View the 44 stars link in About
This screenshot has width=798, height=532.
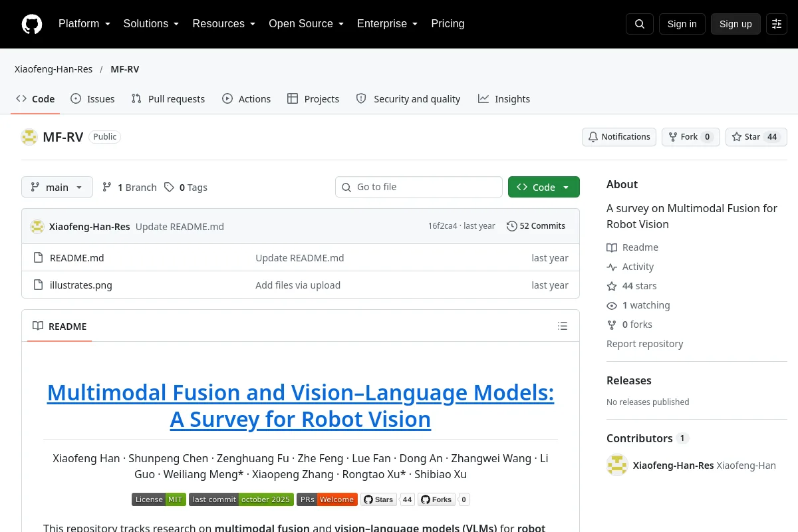click(x=632, y=286)
